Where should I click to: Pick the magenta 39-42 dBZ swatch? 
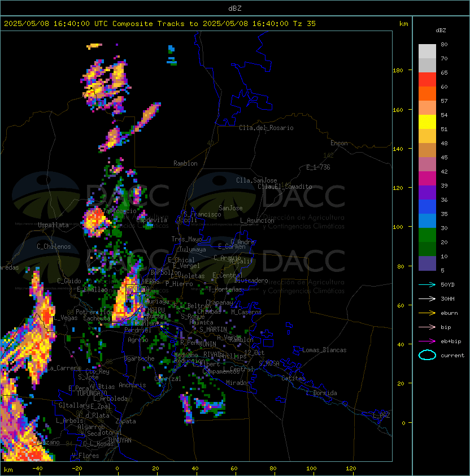coord(427,178)
